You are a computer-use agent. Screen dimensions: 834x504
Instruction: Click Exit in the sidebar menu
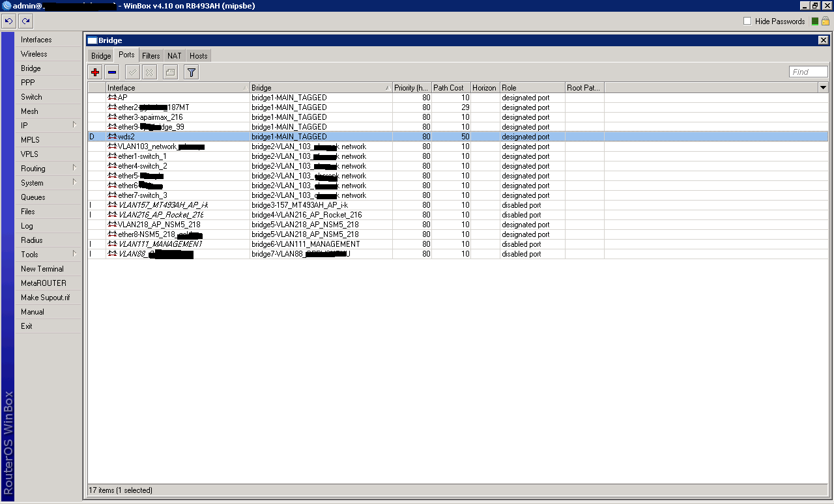click(49, 326)
